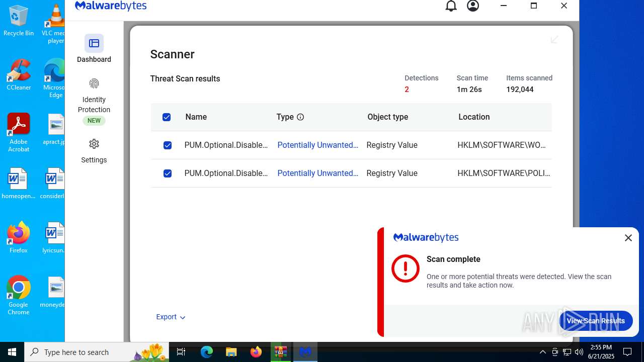Open Microsoft Edge desktop shortcut
Image resolution: width=644 pixels, height=362 pixels.
tap(54, 78)
